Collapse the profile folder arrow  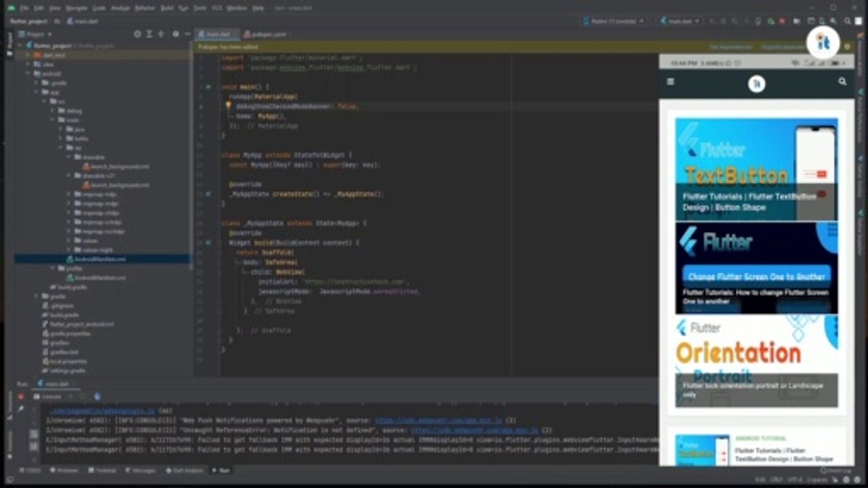pyautogui.click(x=52, y=268)
